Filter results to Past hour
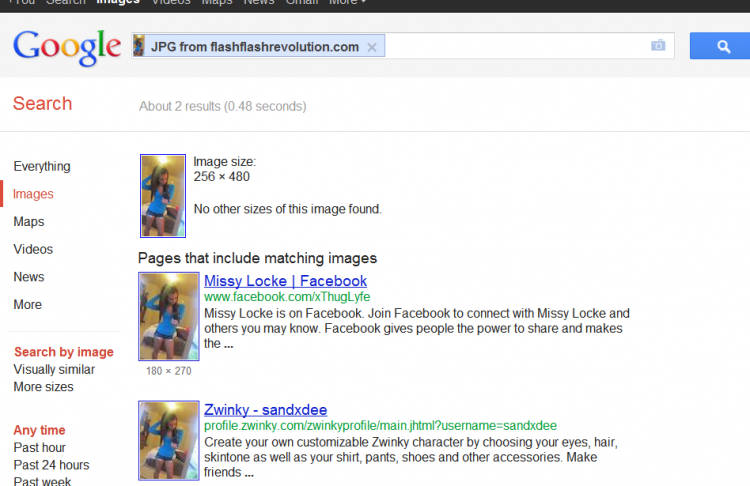Image resolution: width=750 pixels, height=486 pixels. 40,448
